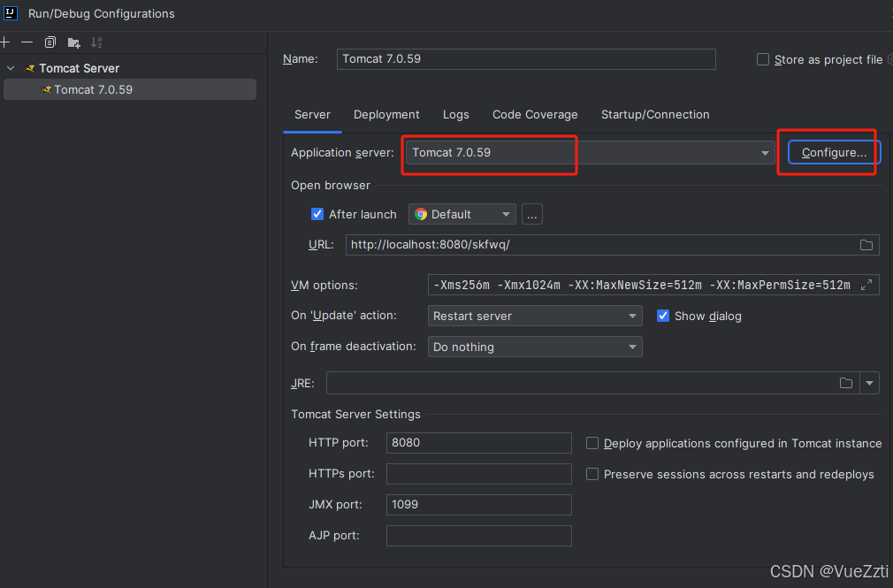
Task: Click the Name input field
Action: (x=526, y=59)
